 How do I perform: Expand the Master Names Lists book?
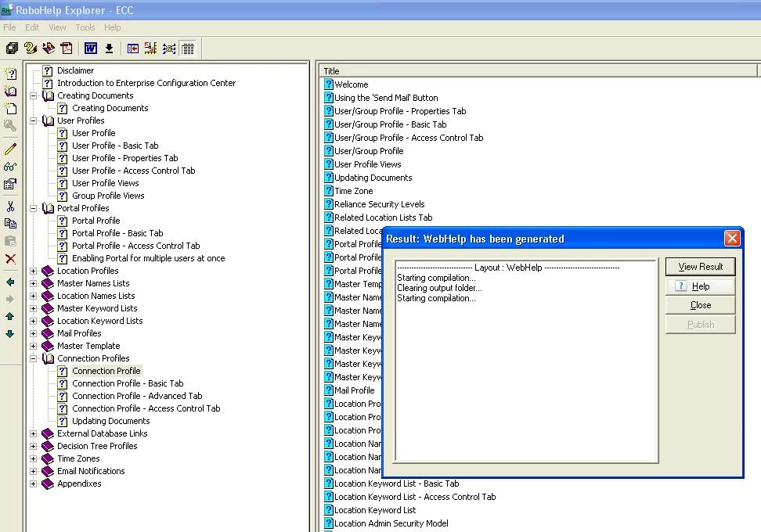pos(34,284)
